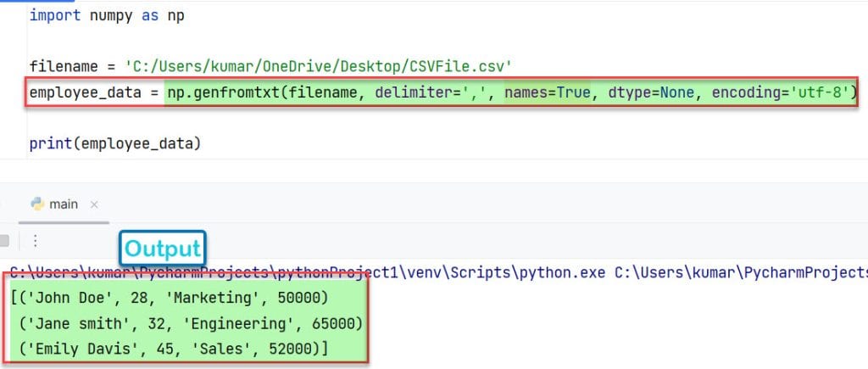Click np.genfromtxt in the code
868x369 pixels.
tap(224, 92)
